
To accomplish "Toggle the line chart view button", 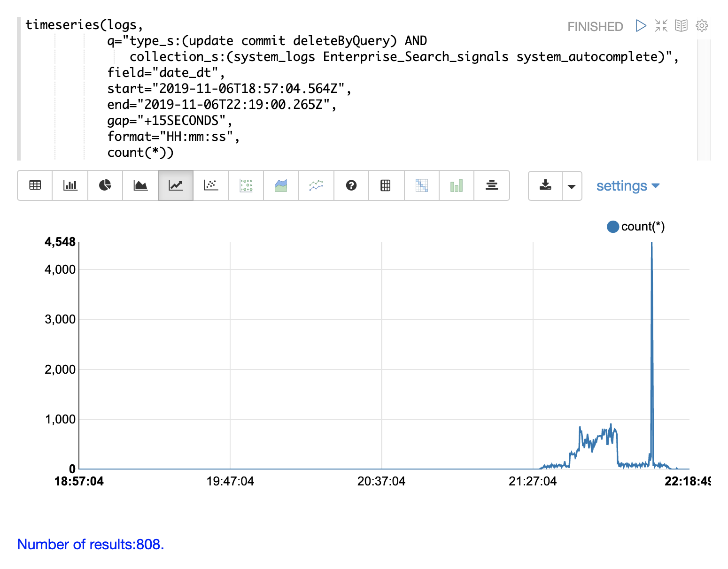I will tap(176, 185).
